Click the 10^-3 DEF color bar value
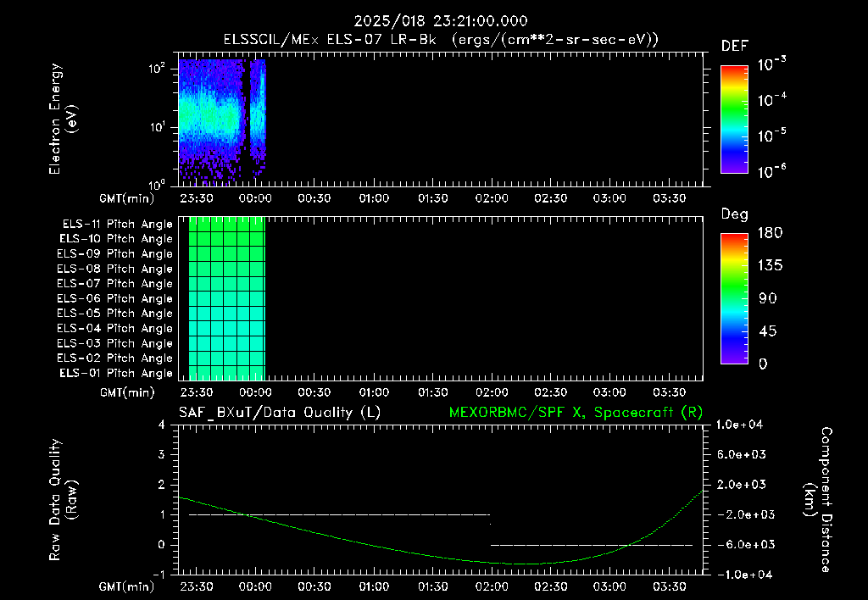Viewport: 868px width, 600px height. pos(772,64)
